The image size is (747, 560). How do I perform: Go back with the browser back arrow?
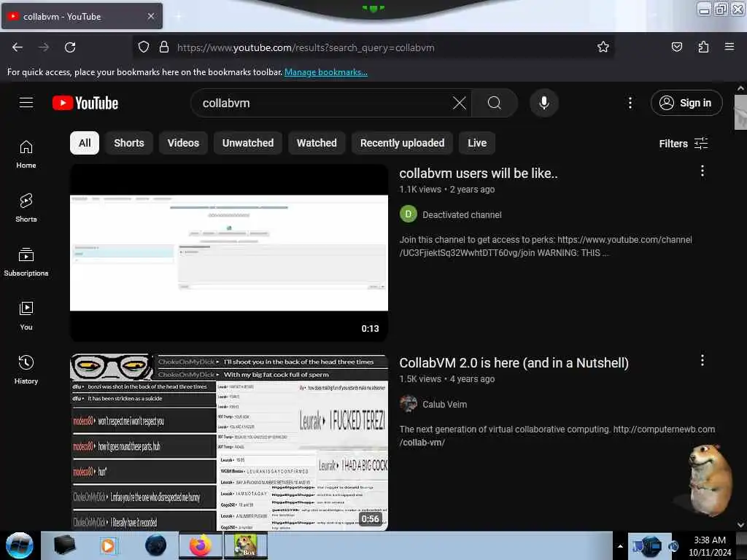tap(18, 47)
